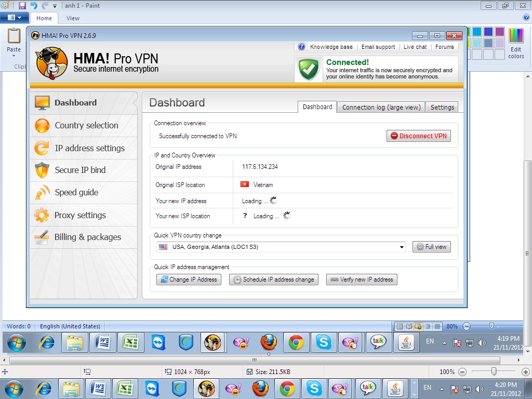Viewport: 532px width, 399px height.
Task: Click the Full view button
Action: 432,247
